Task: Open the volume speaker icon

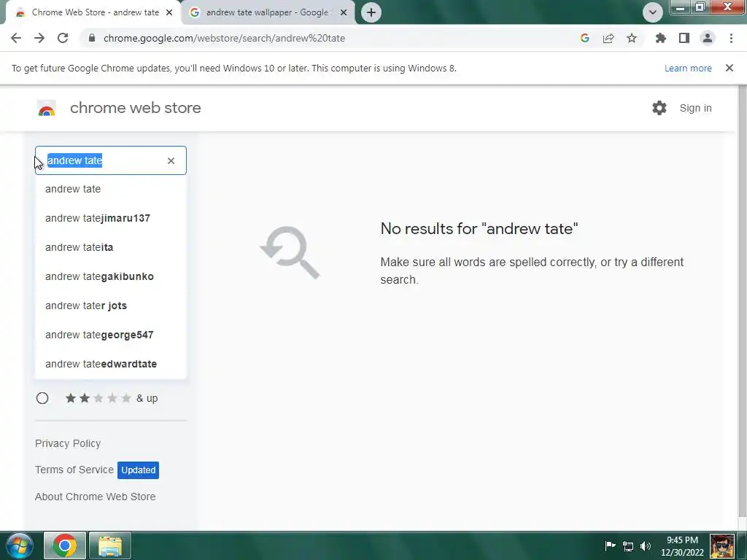Action: [x=646, y=545]
